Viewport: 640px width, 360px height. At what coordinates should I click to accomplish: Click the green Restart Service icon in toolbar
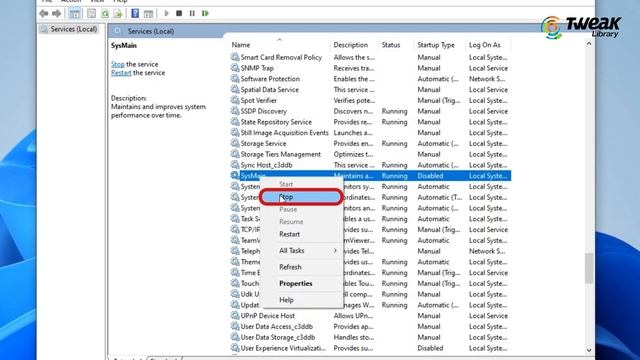(x=205, y=13)
